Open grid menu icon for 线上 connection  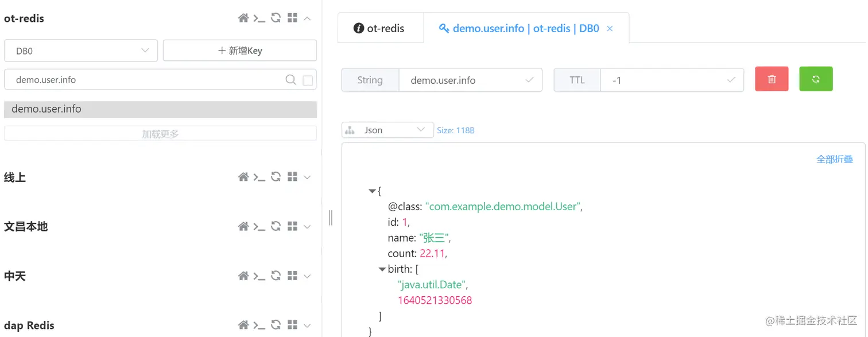[x=292, y=177]
